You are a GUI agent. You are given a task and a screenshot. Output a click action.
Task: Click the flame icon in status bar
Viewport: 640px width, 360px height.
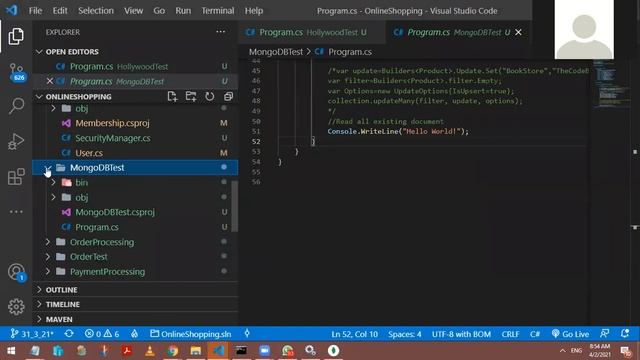tap(134, 333)
